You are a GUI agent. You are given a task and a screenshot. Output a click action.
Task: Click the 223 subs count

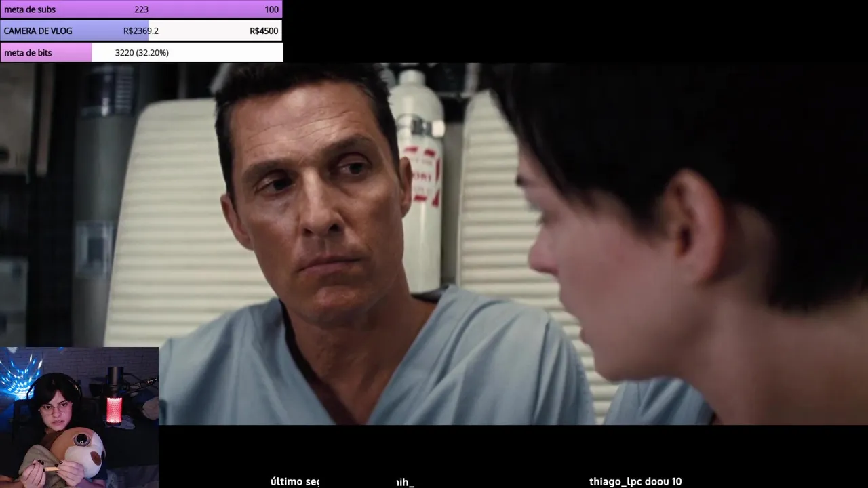pos(141,9)
